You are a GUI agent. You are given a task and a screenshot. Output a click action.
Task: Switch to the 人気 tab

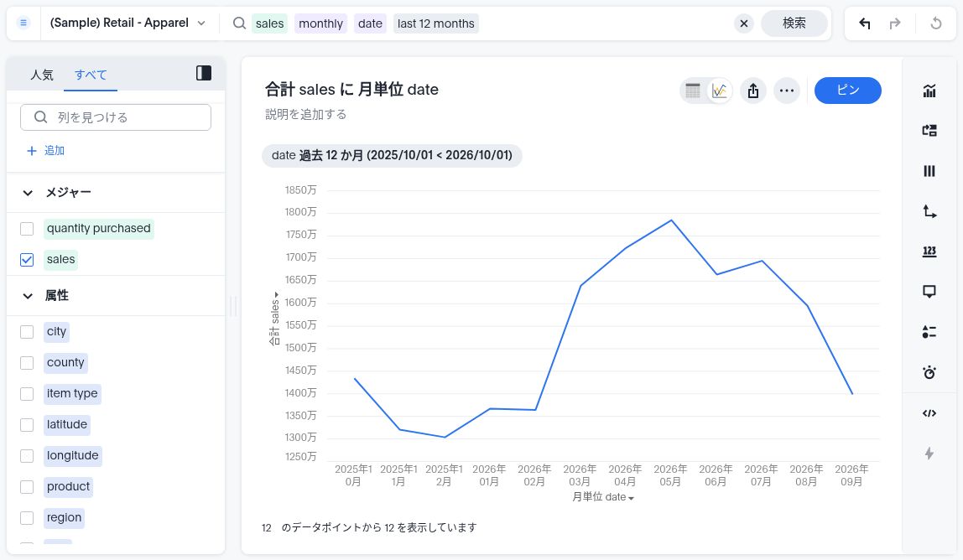tap(42, 75)
